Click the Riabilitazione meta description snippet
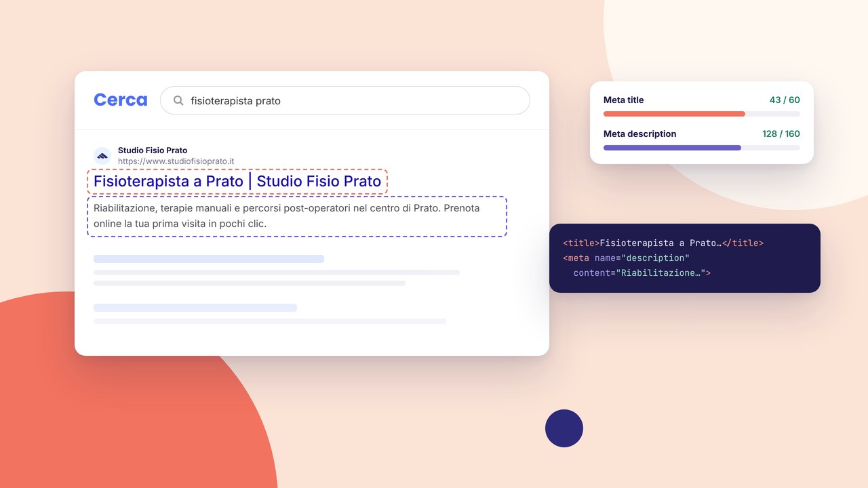This screenshot has height=488, width=868. [x=297, y=216]
